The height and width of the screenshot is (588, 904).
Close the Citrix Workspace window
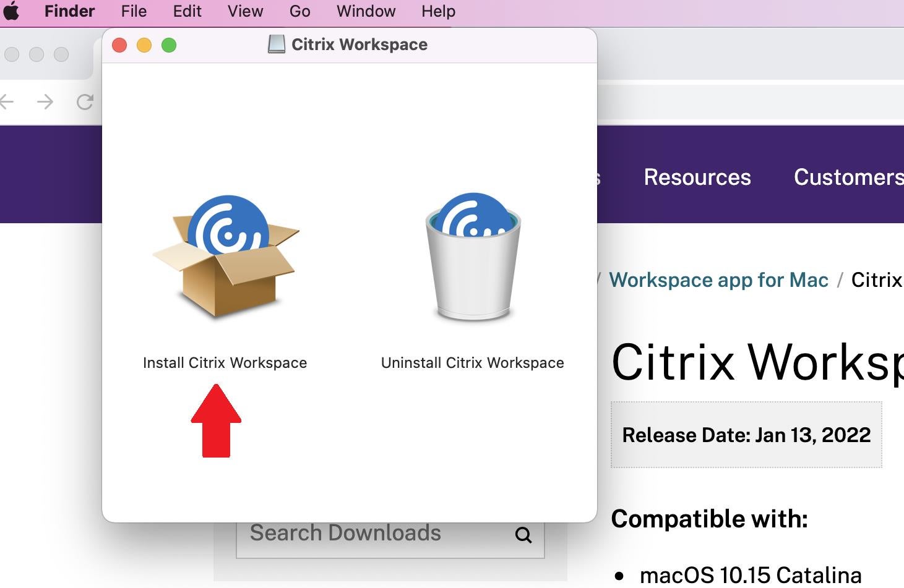click(119, 45)
